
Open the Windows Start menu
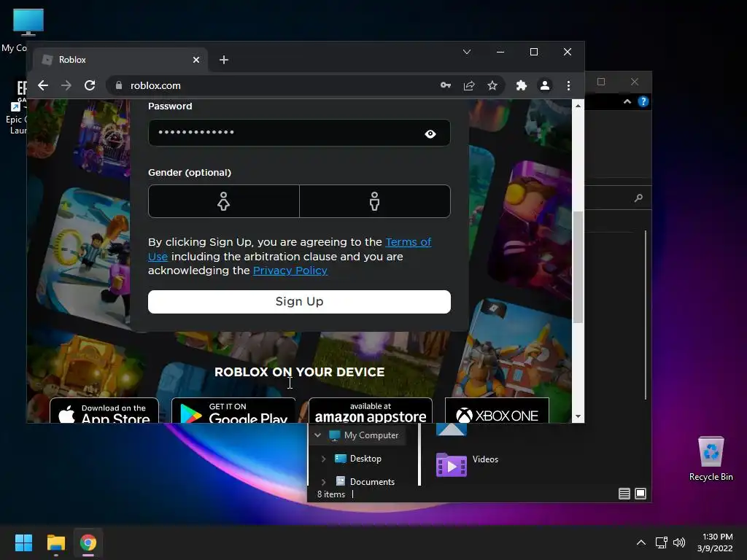coord(23,542)
